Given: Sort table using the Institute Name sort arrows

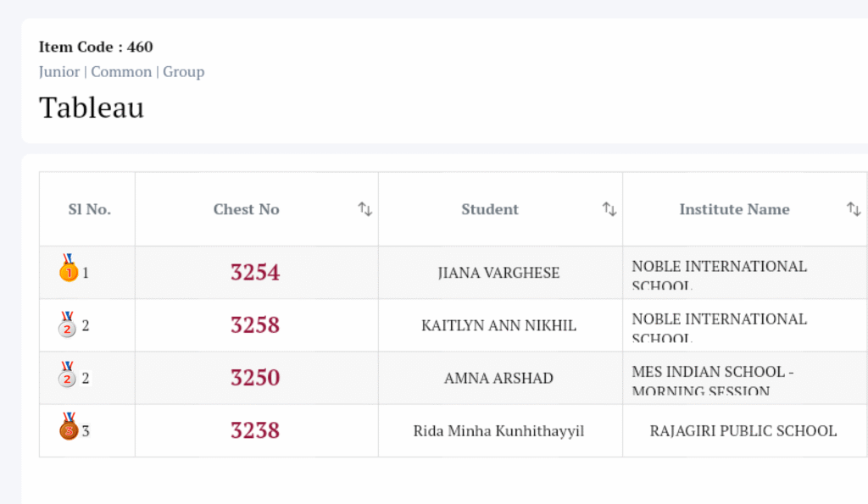Looking at the screenshot, I should pos(854,209).
